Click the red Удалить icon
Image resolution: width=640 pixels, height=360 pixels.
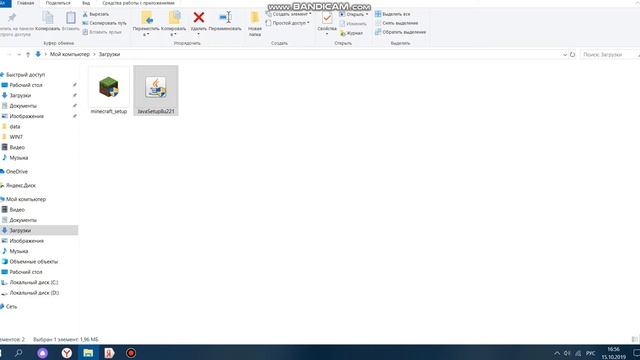click(199, 18)
